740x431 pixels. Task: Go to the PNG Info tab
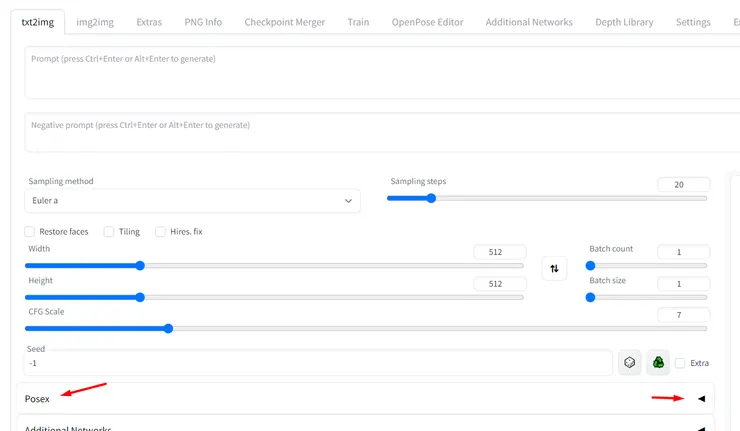click(x=203, y=22)
